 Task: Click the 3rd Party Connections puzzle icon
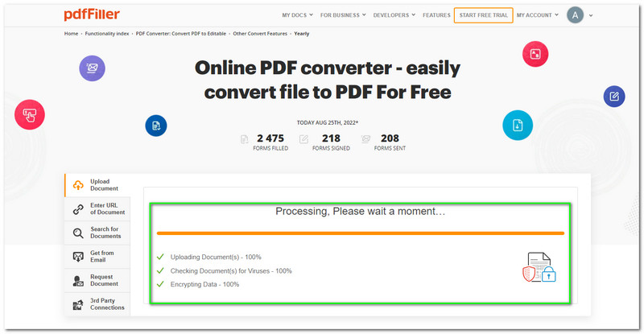click(78, 304)
